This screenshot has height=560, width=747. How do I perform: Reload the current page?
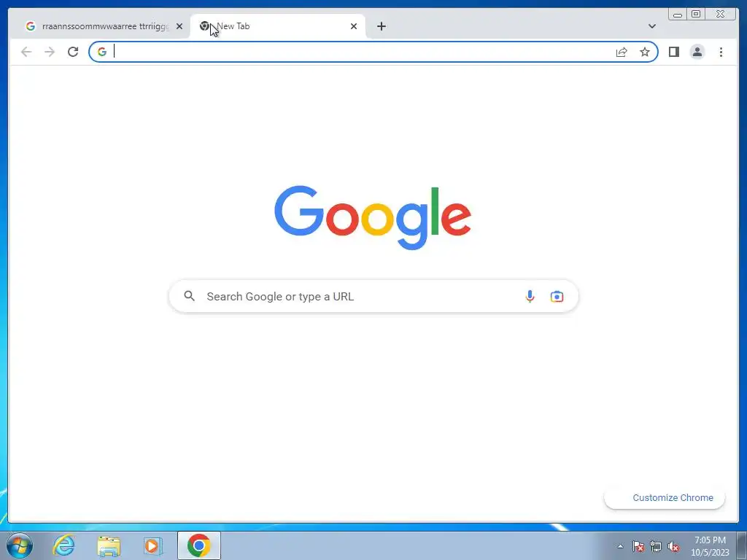click(x=73, y=52)
